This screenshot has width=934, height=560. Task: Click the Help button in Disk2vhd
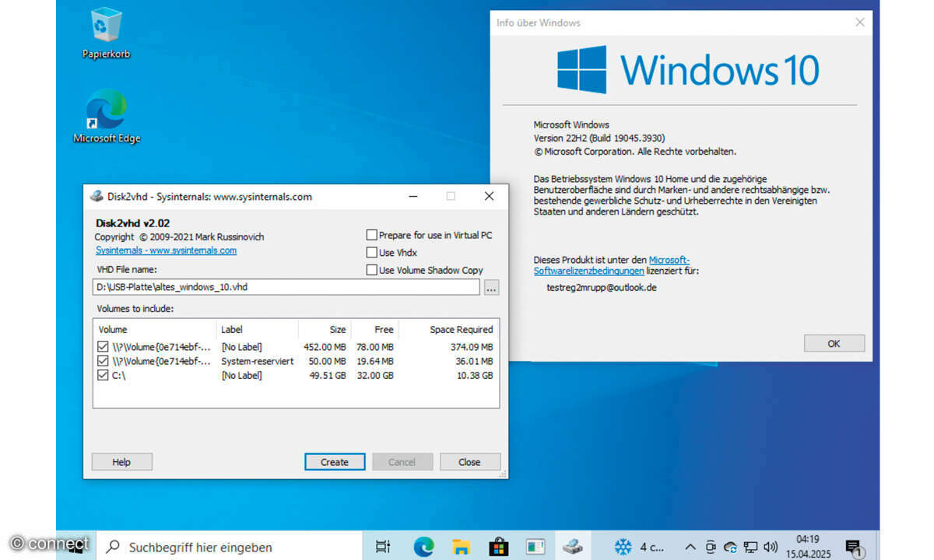121,462
